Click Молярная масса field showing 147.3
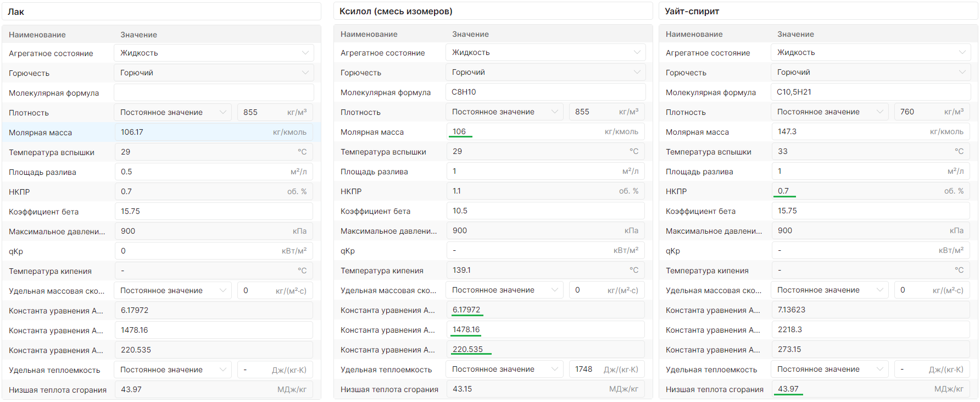 [871, 131]
